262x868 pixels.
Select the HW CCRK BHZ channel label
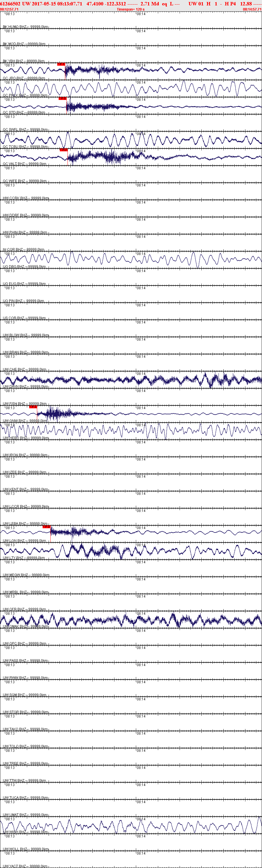pos(26,198)
